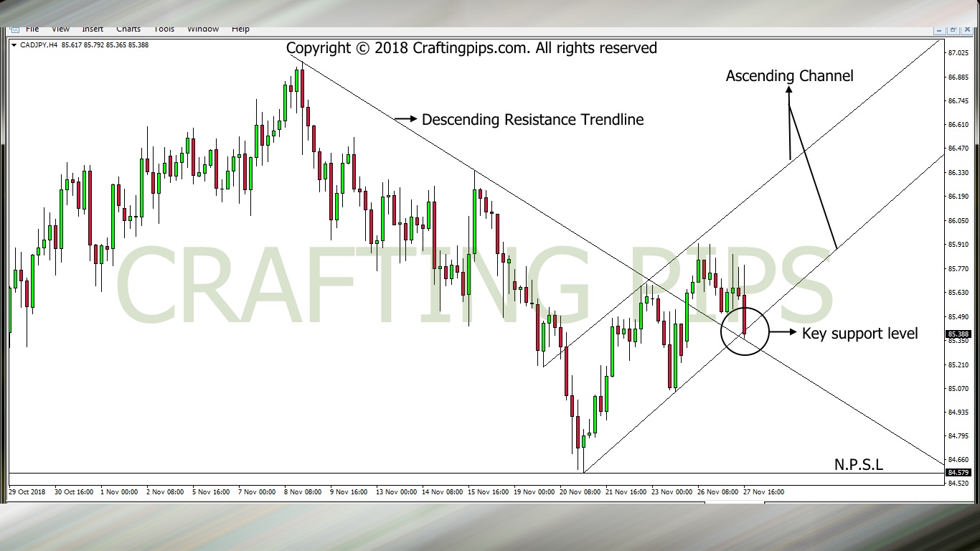Click the OHLC values 85.617 85.792 85.365 85.388
The height and width of the screenshot is (551, 980).
coord(105,44)
